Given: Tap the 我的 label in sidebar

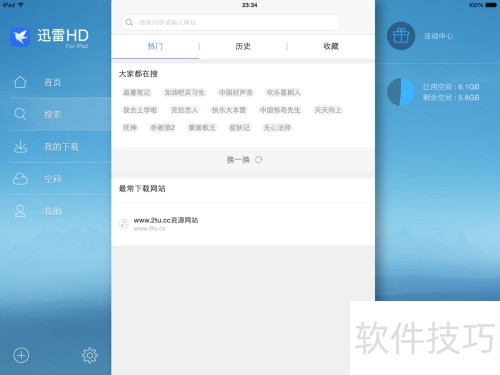Looking at the screenshot, I should (x=53, y=211).
